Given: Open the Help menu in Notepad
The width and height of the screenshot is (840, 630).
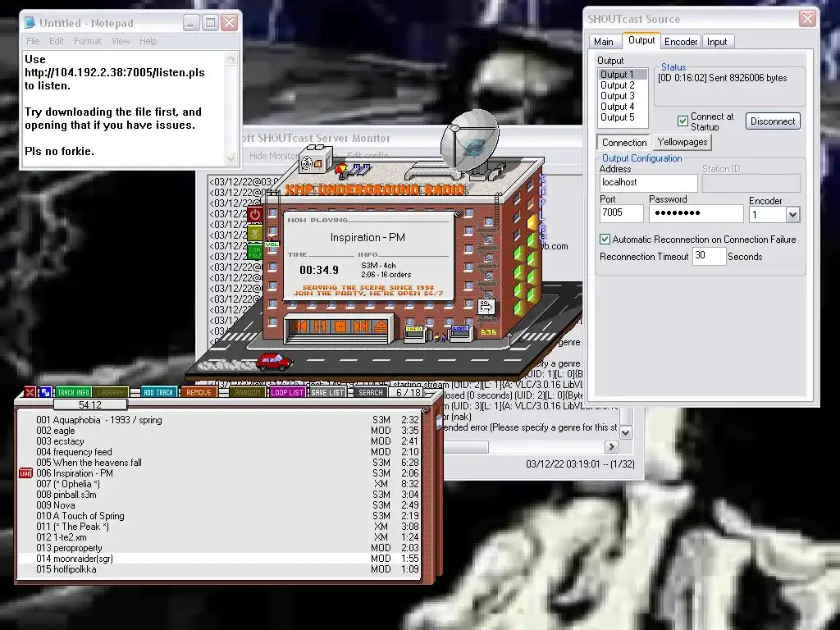Looking at the screenshot, I should [x=148, y=41].
